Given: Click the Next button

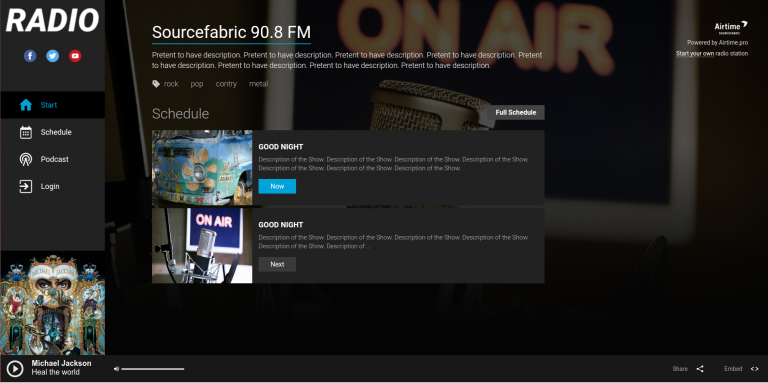Looking at the screenshot, I should (x=277, y=264).
